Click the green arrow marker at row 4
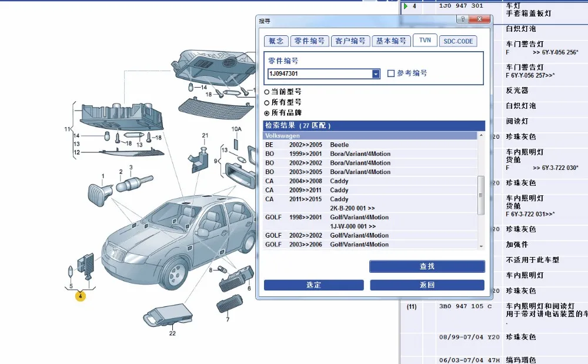Image resolution: width=588 pixels, height=364 pixels. [x=405, y=6]
